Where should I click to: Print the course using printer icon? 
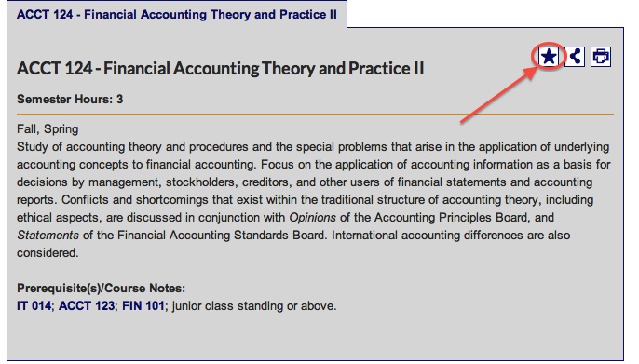coord(601,56)
